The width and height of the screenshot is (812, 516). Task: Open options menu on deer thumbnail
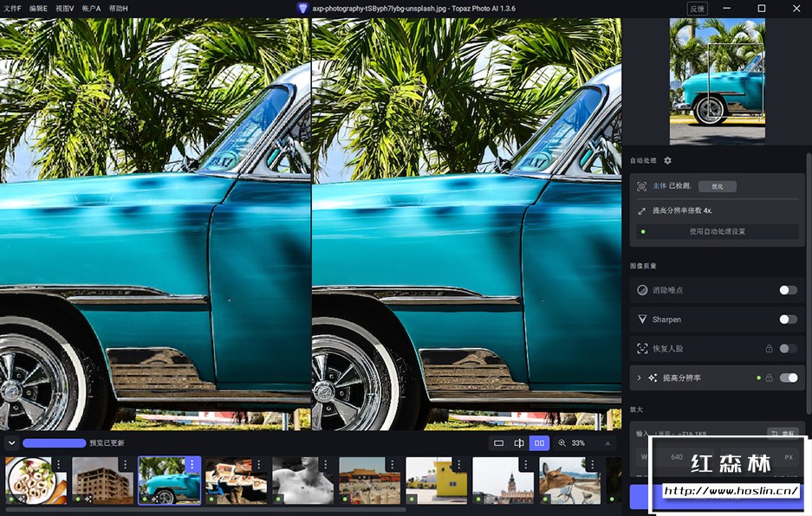(x=593, y=464)
